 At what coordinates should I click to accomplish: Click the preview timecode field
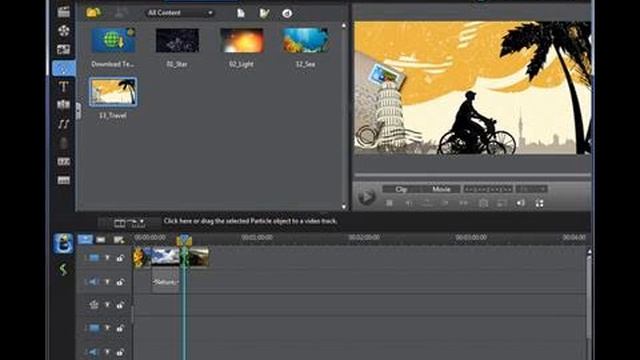488,189
